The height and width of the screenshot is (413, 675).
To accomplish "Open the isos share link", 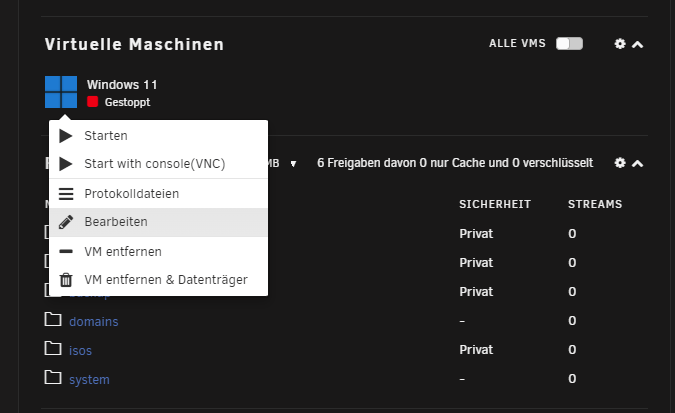I will (x=81, y=351).
